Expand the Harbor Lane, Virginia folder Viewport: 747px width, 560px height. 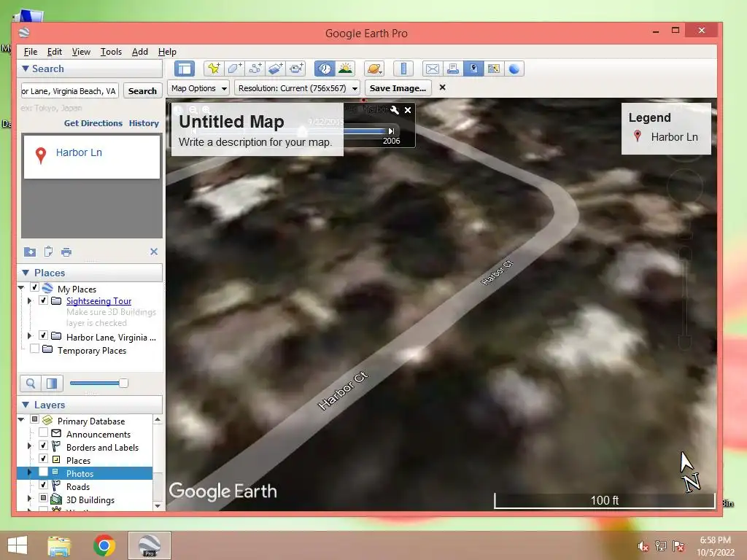click(x=29, y=335)
